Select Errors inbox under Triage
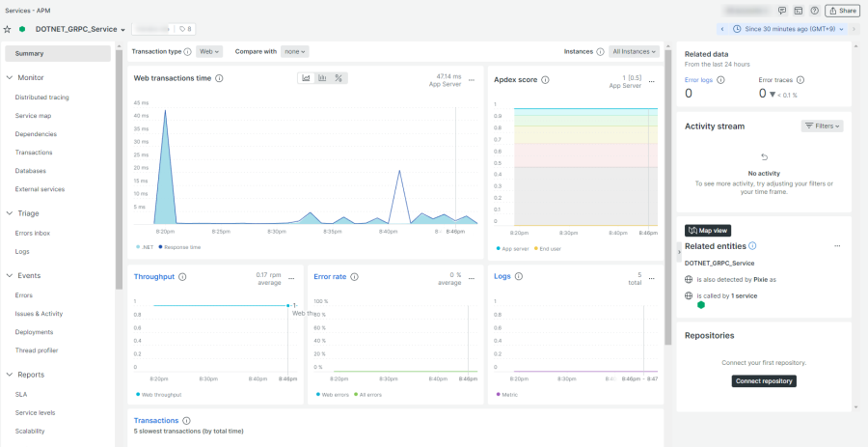The image size is (868, 447). pyautogui.click(x=33, y=233)
